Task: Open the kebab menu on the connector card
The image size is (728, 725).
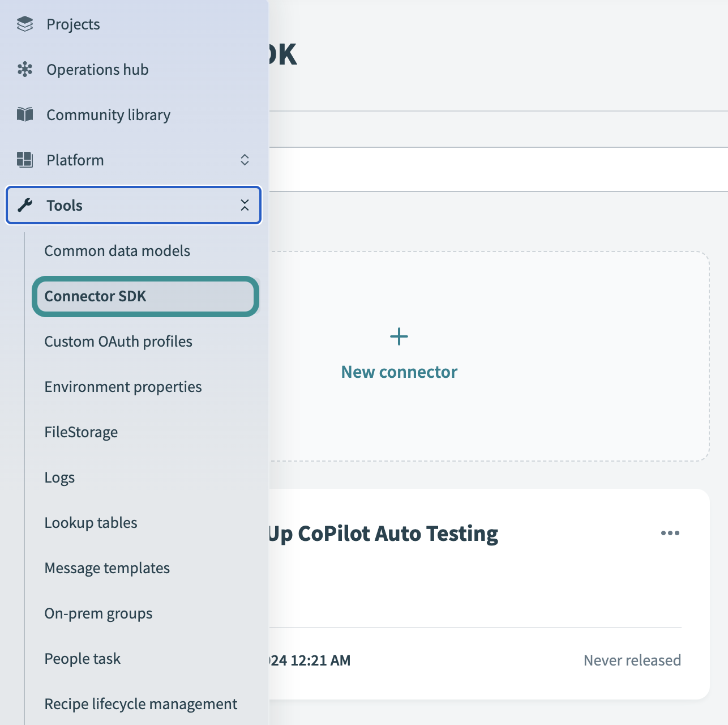Action: 670,532
